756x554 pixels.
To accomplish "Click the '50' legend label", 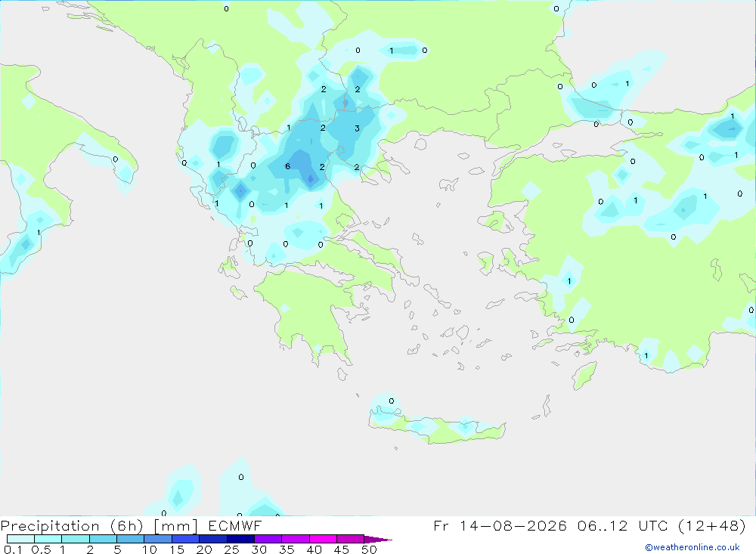I will 369,549.
